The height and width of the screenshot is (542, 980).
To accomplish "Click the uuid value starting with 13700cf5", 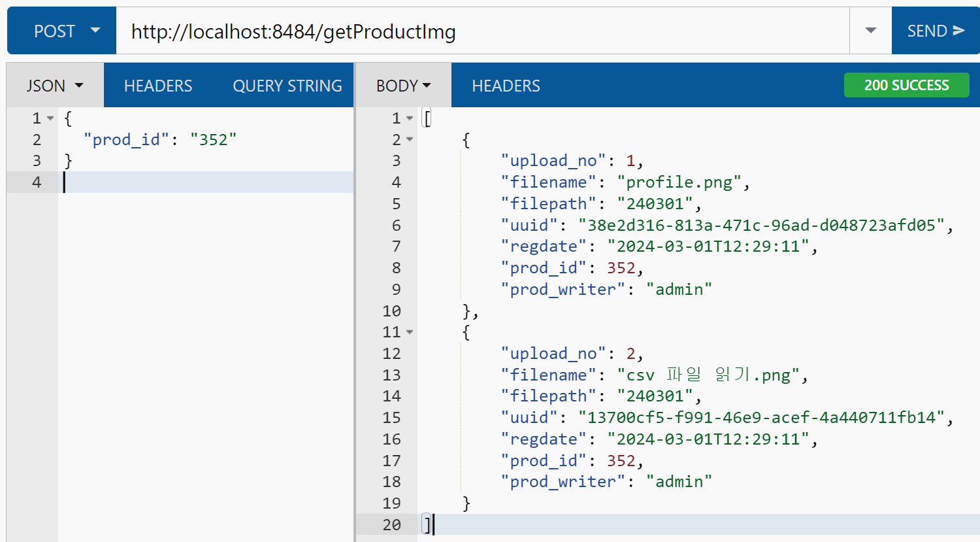I will (761, 418).
